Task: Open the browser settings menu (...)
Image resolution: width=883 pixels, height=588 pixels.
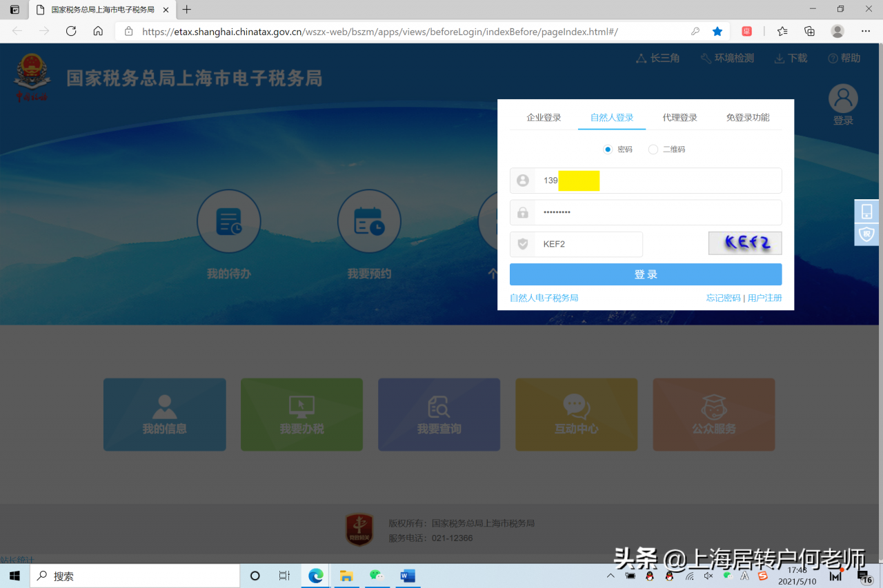Action: pos(865,31)
